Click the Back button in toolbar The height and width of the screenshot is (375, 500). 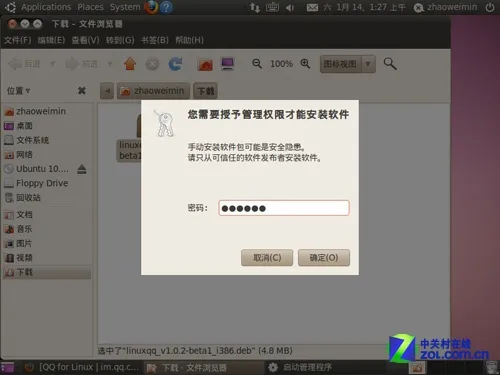(24, 64)
